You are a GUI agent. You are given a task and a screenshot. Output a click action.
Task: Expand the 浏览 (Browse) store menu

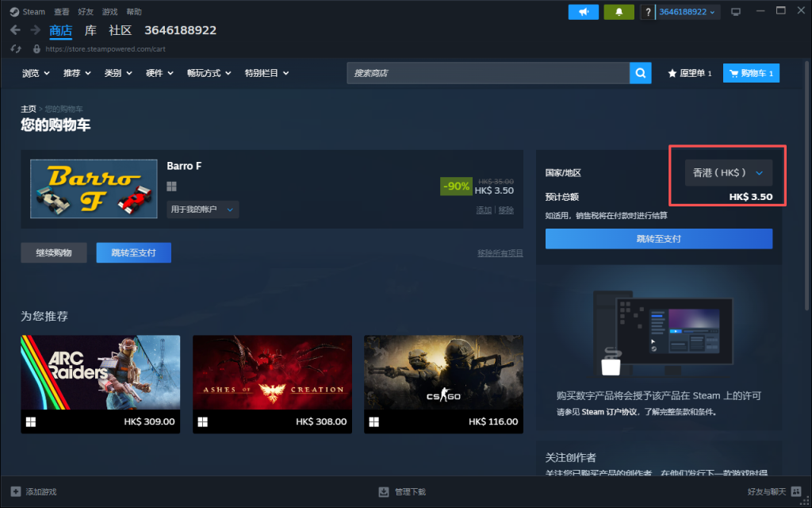[x=36, y=73]
